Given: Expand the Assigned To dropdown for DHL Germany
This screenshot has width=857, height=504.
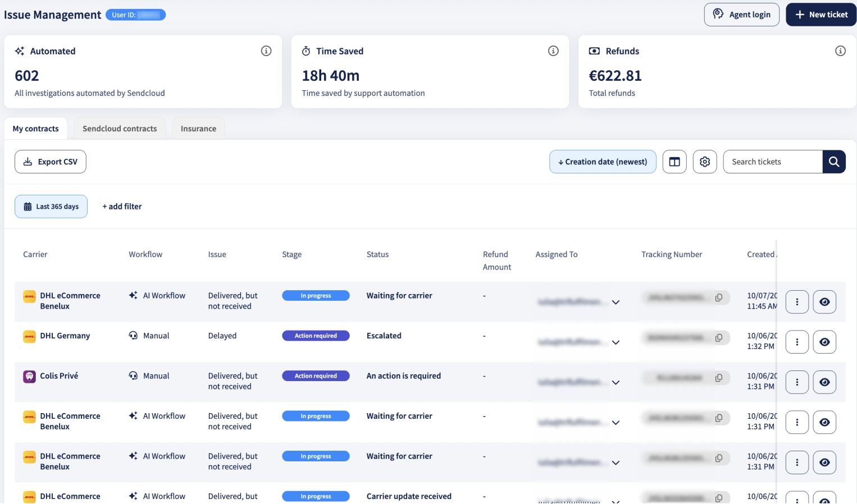Looking at the screenshot, I should (616, 342).
